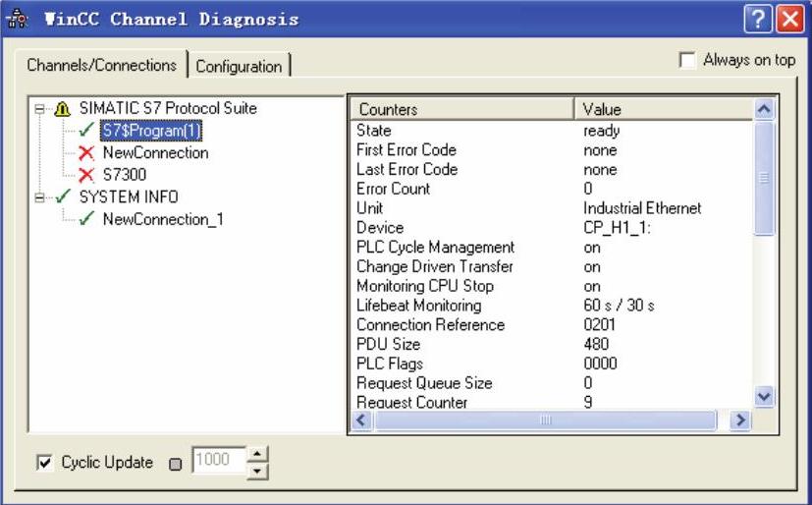The width and height of the screenshot is (812, 505).
Task: Click the green check icon beside NewConnection_1
Action: (86, 218)
